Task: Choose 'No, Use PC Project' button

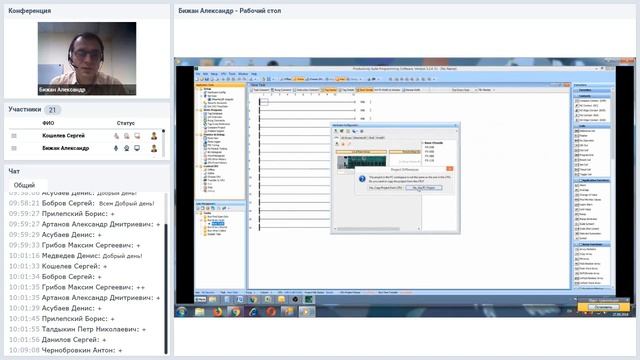Action: (x=424, y=188)
